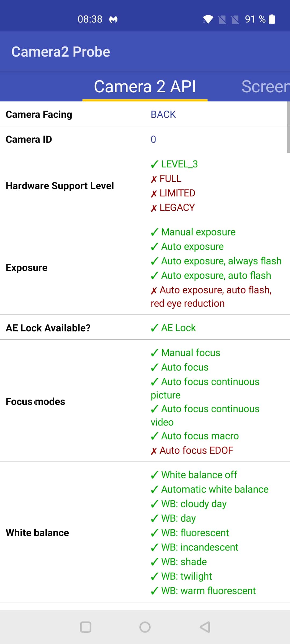Switch to the Screen tab
290x644 pixels.
tap(266, 86)
